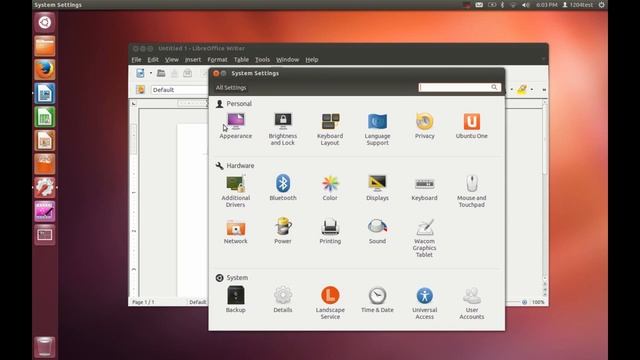Viewport: 640px width, 360px height.
Task: Open Universal Access settings
Action: click(424, 303)
